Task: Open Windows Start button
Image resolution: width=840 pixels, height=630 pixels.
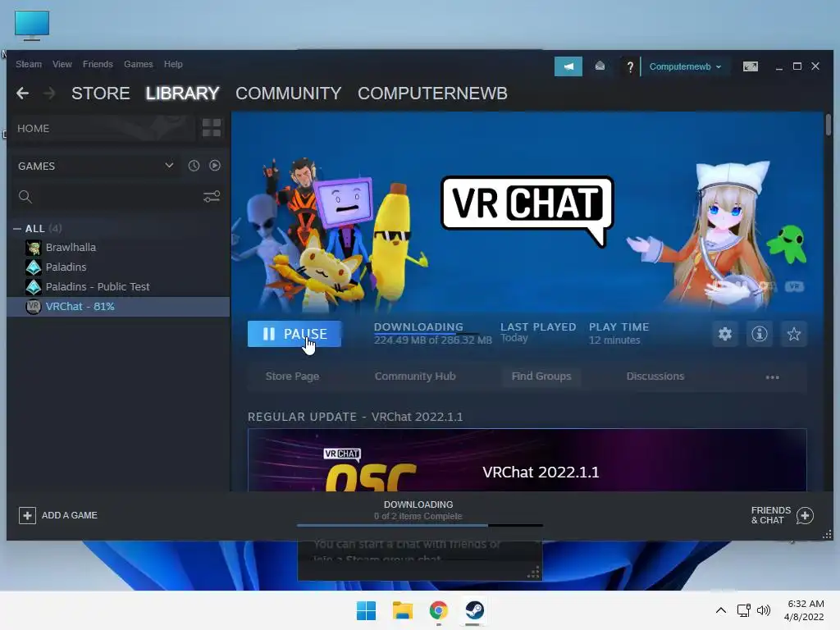Action: (x=367, y=610)
